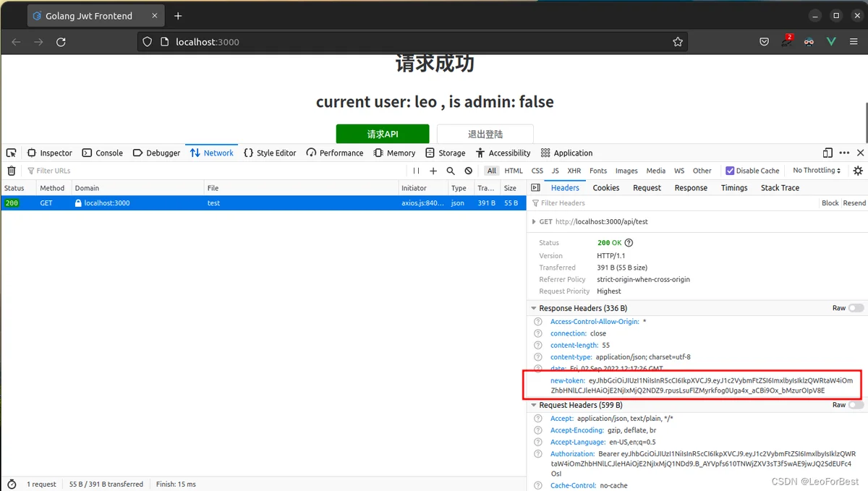Toggle Raw switch for Response Headers
Screen dimensions: 868x491
point(856,308)
